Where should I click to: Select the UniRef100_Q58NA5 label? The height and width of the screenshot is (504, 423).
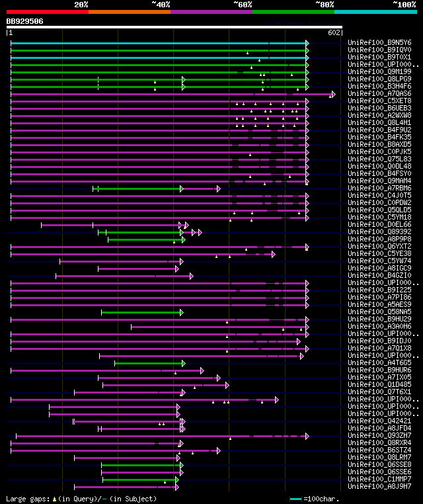click(379, 312)
